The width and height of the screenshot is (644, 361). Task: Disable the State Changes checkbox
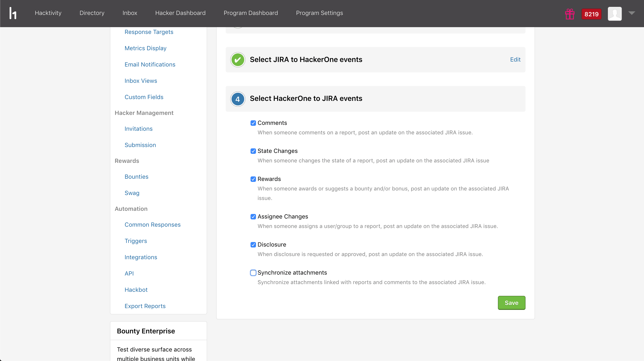pyautogui.click(x=253, y=151)
